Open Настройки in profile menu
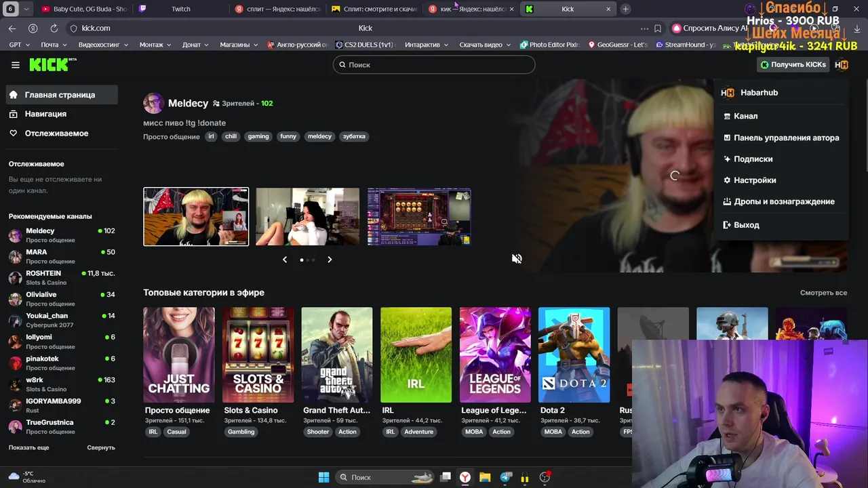 point(749,180)
